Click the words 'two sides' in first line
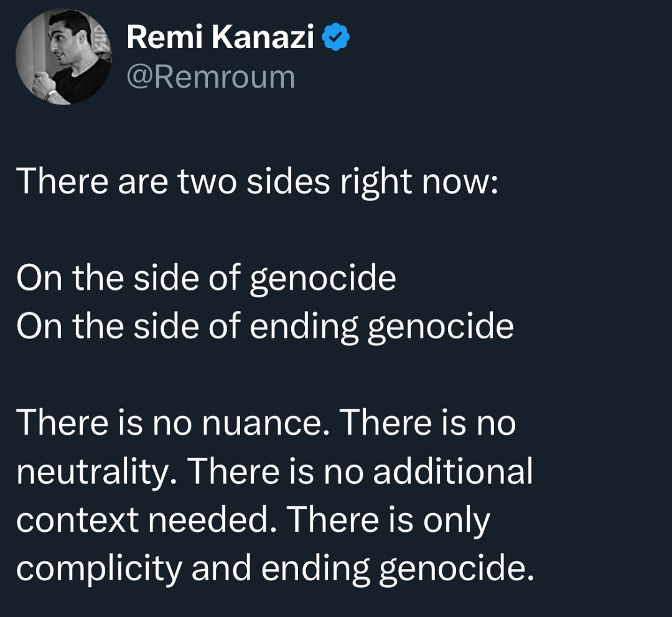The width and height of the screenshot is (672, 617). pos(253,182)
